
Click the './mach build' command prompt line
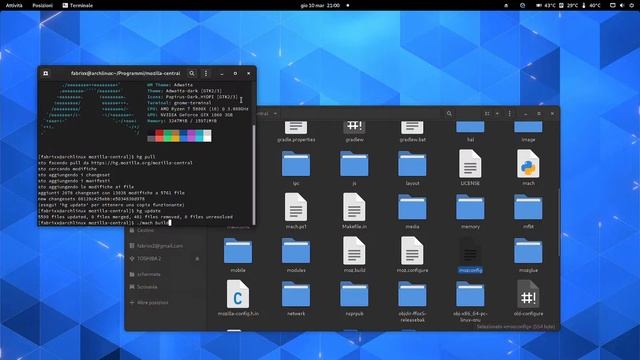pyautogui.click(x=104, y=223)
